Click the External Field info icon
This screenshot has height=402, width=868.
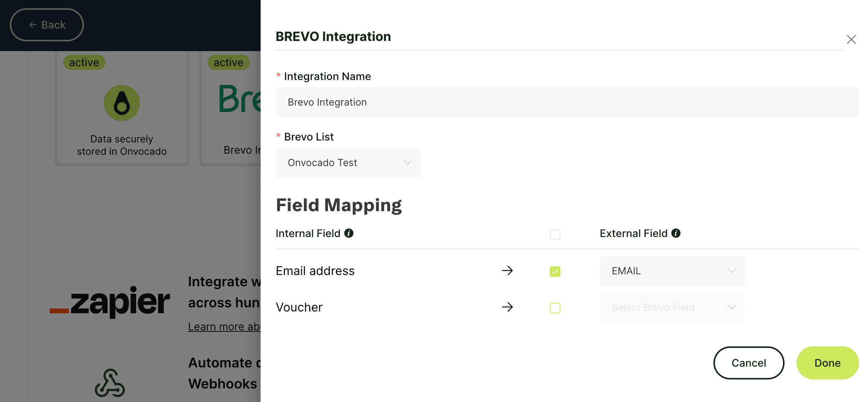pos(676,233)
